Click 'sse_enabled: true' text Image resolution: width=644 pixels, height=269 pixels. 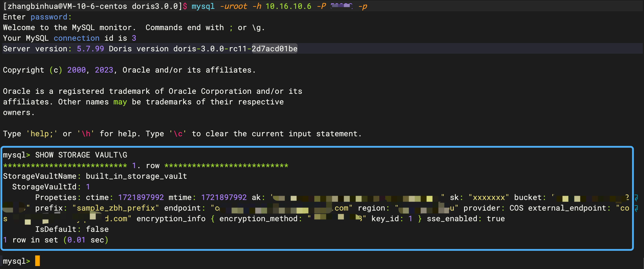point(466,219)
